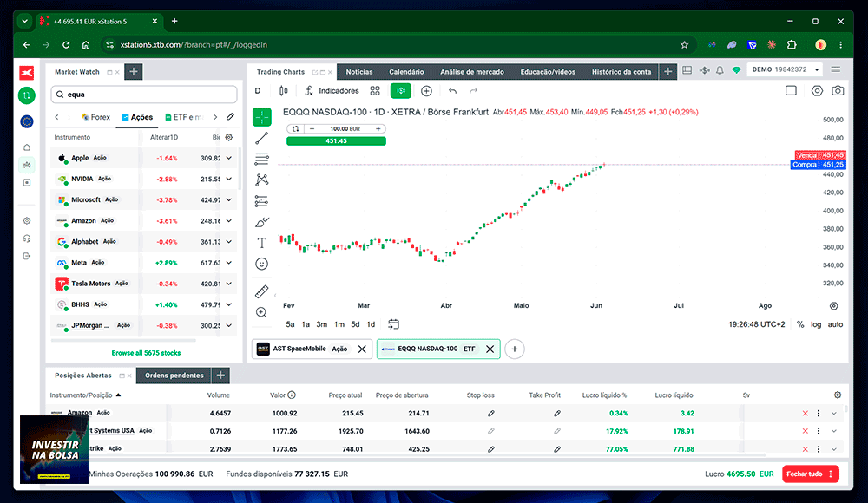Expand the NVIDIA row chevron
868x503 pixels.
(228, 180)
